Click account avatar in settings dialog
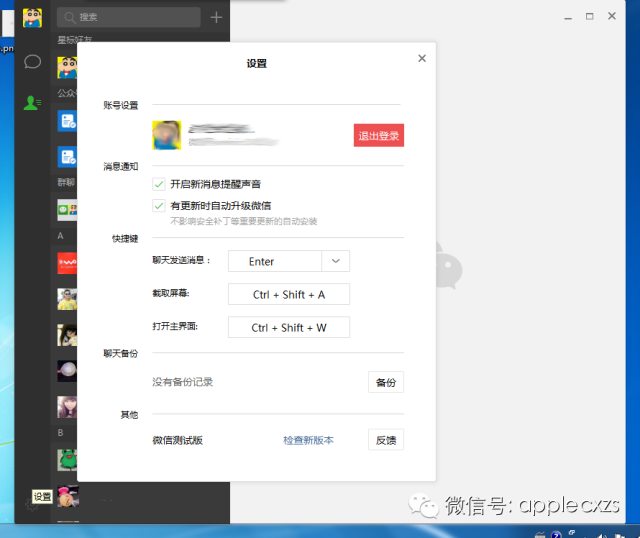This screenshot has width=640, height=538. coord(167,135)
